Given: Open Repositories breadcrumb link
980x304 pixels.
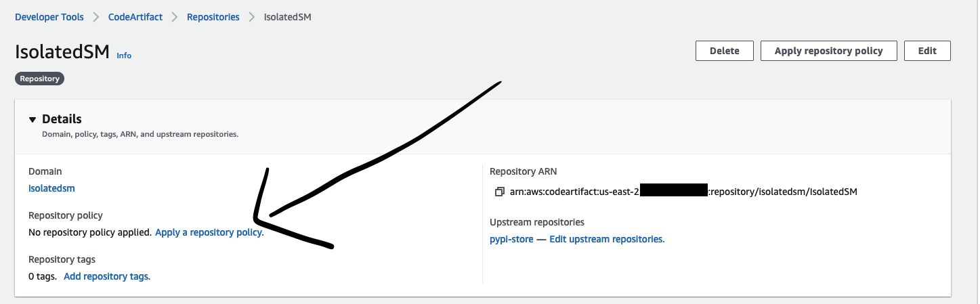Looking at the screenshot, I should [213, 17].
